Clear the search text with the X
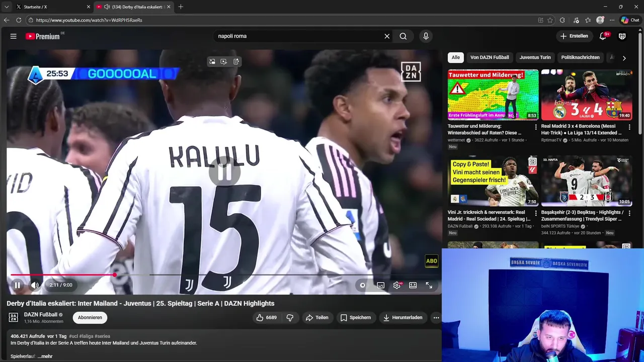644x362 pixels. click(387, 36)
